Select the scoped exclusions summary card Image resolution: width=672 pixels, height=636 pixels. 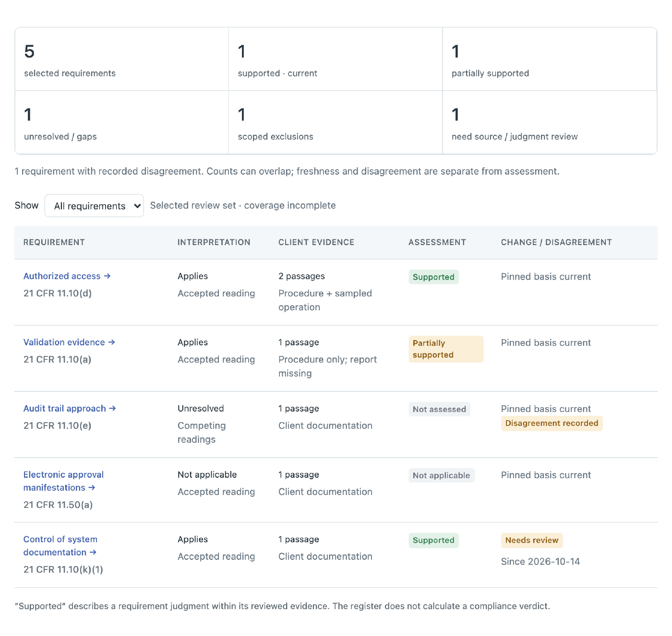[336, 122]
